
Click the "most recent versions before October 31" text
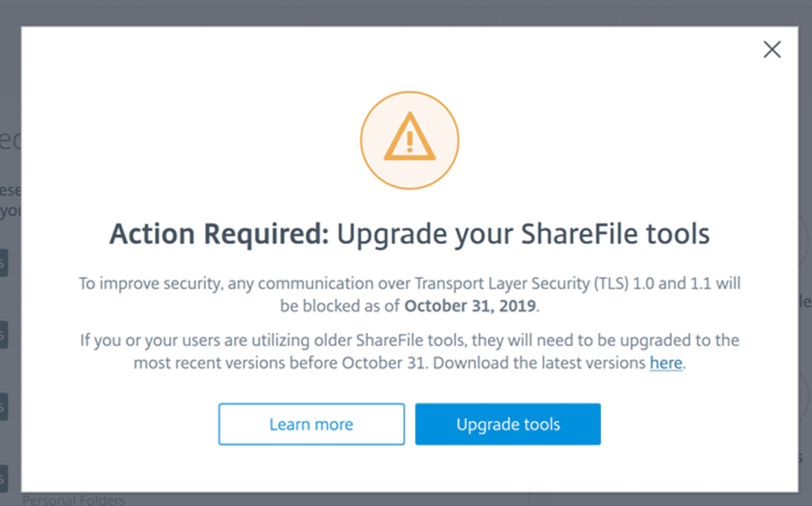280,363
